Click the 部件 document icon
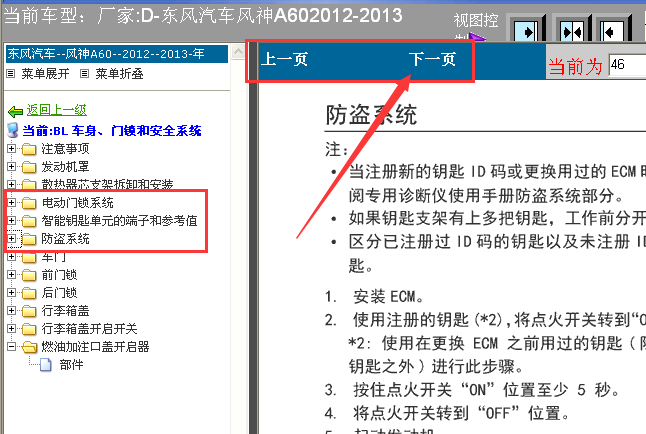 [46, 365]
